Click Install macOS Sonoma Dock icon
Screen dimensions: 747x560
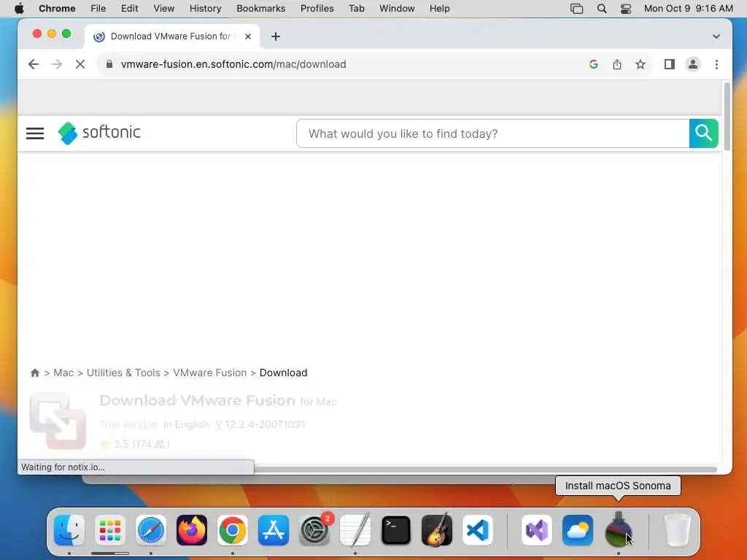click(619, 529)
